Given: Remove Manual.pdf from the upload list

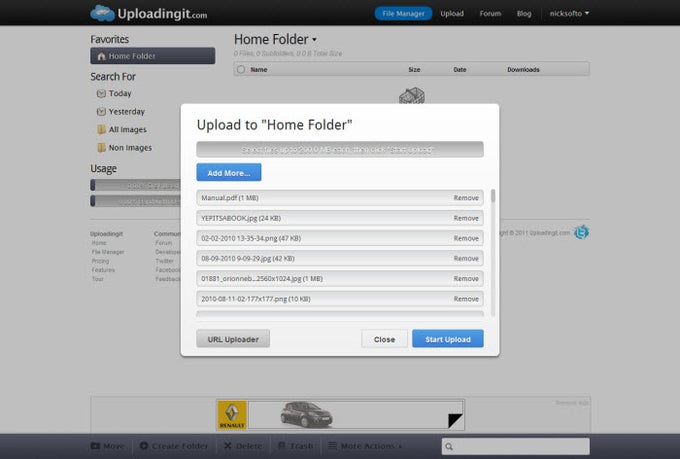Looking at the screenshot, I should pos(466,198).
